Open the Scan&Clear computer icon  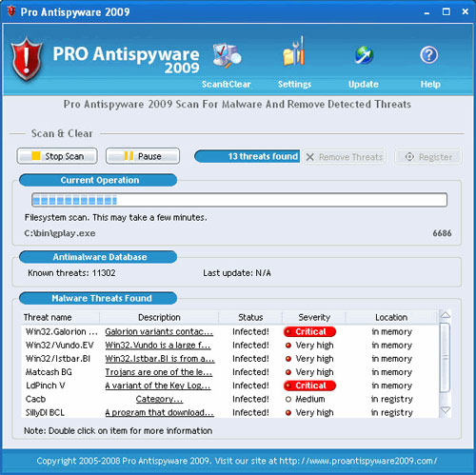[x=227, y=55]
